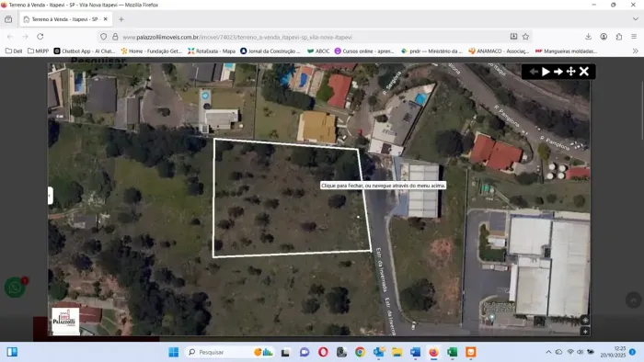644x362 pixels.
Task: Switch to Firefox taskbar icon
Action: (433, 352)
